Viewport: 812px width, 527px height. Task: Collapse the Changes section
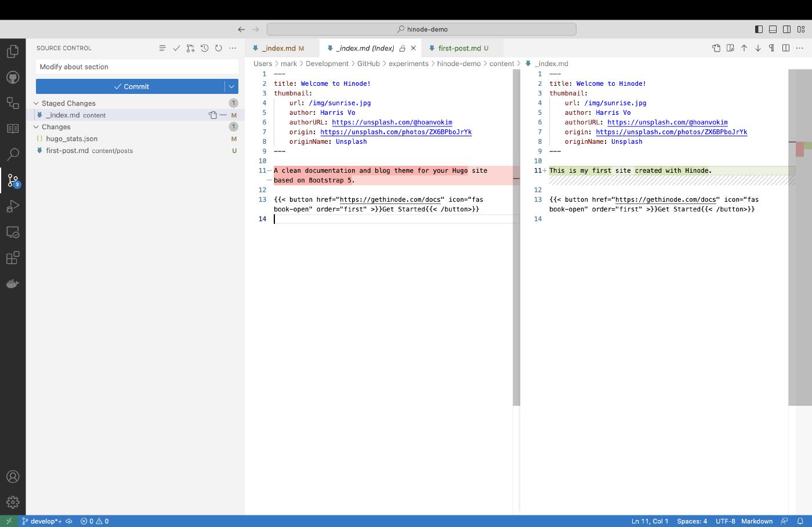point(36,127)
